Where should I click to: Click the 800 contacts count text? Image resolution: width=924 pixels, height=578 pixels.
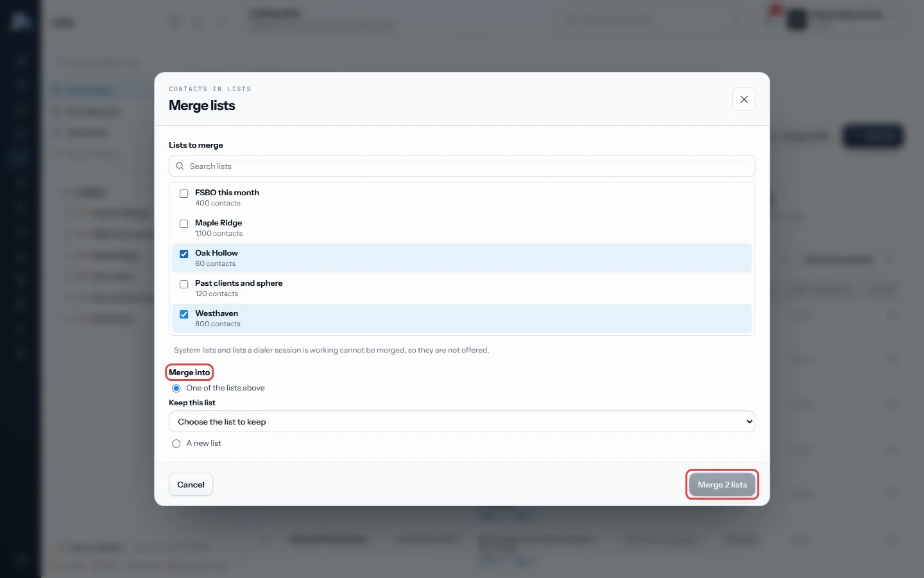click(x=218, y=324)
